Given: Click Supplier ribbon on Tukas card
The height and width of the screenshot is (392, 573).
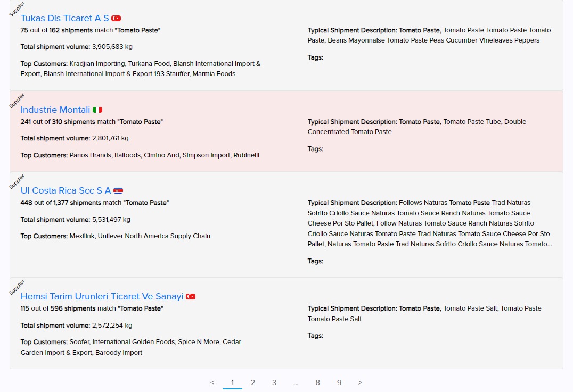Looking at the screenshot, I should 17,9.
